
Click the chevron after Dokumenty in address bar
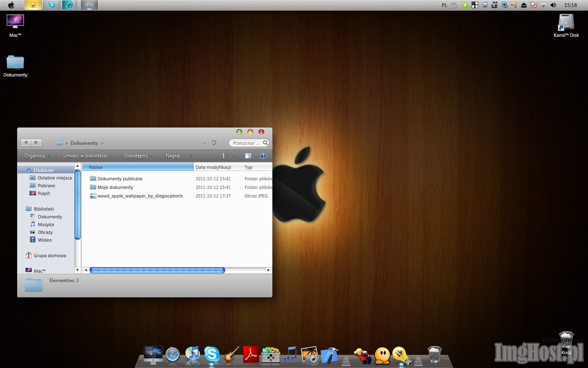pyautogui.click(x=102, y=143)
